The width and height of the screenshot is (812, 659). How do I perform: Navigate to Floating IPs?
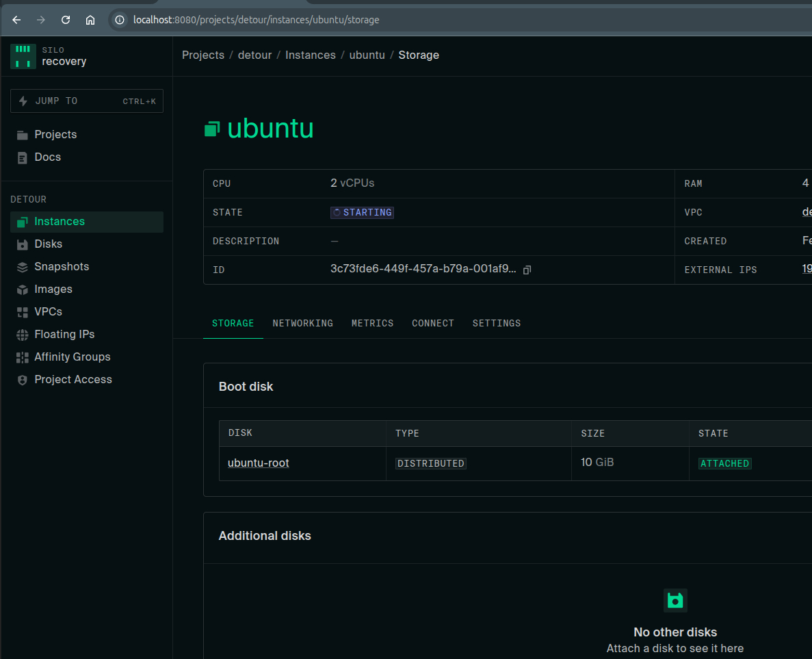pos(64,335)
